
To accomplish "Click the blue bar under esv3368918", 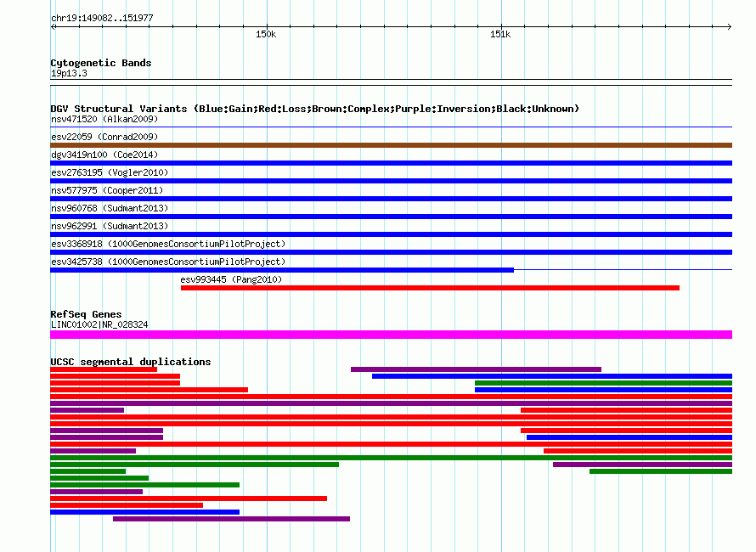I will pos(391,252).
